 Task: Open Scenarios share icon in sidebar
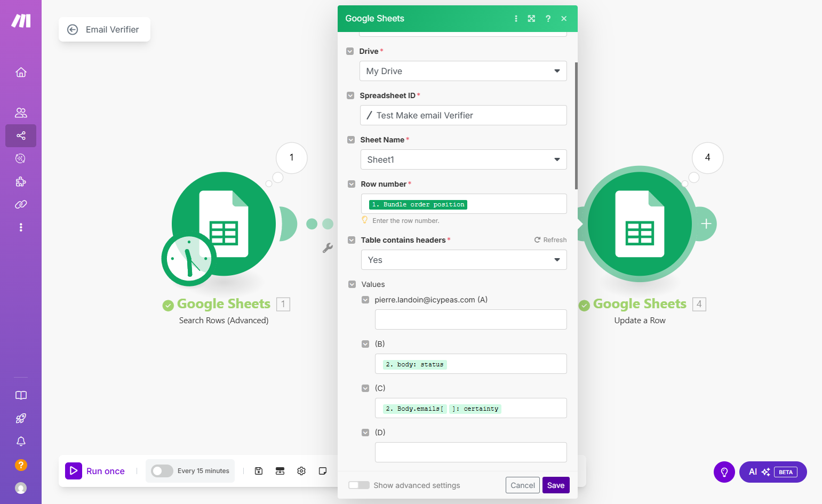21,135
